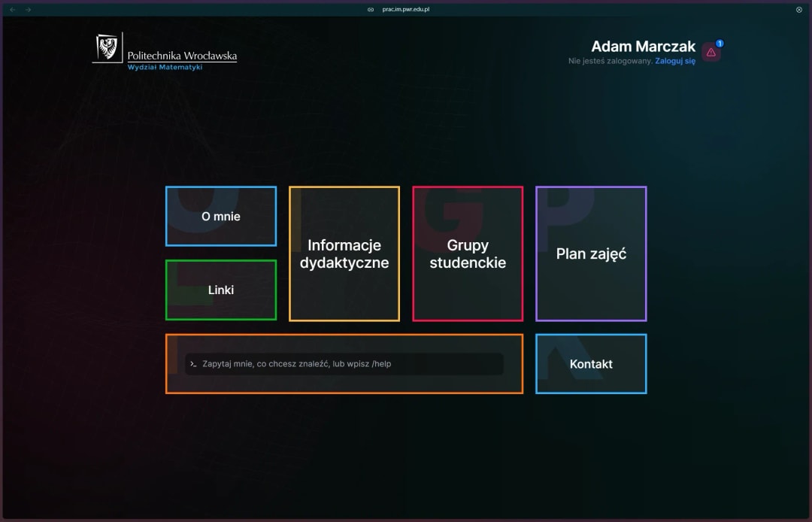Image resolution: width=812 pixels, height=522 pixels.
Task: Click the browser back arrow
Action: pos(12,10)
